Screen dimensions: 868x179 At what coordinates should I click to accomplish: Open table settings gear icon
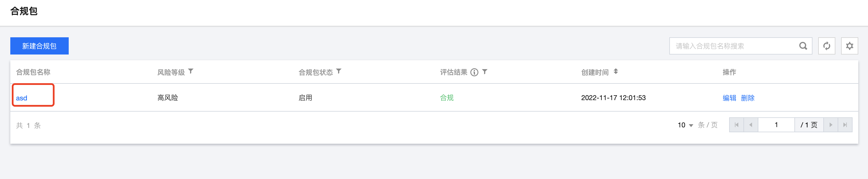(x=849, y=46)
